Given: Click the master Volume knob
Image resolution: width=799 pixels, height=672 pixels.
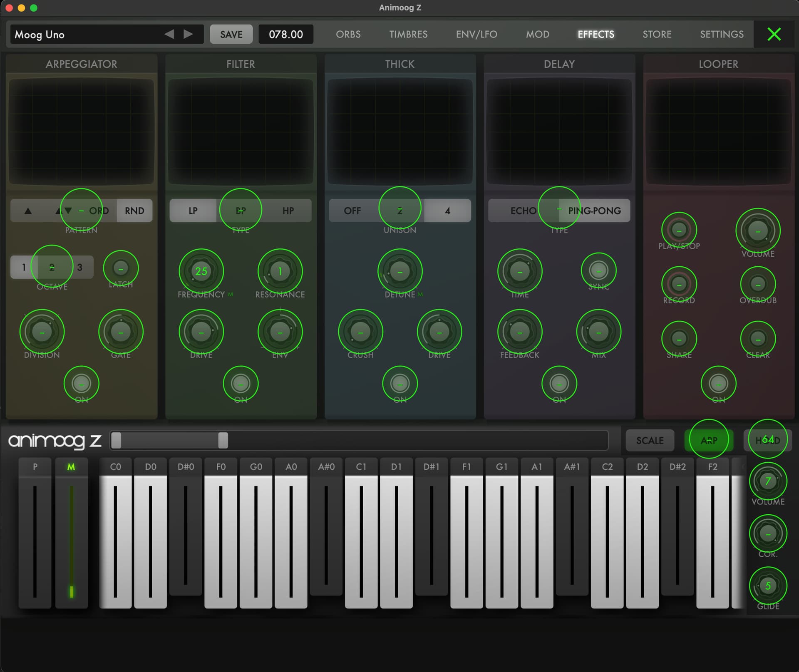Looking at the screenshot, I should [x=768, y=481].
